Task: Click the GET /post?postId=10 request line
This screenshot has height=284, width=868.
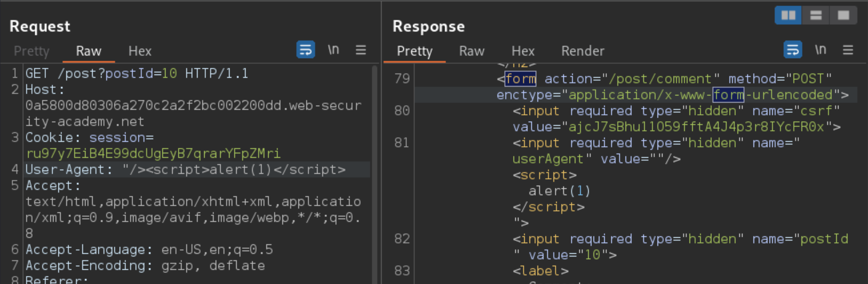Action: (x=137, y=74)
